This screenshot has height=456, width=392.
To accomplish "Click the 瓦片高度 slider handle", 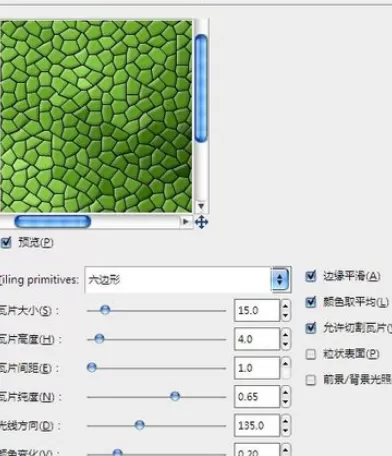I will 99,339.
